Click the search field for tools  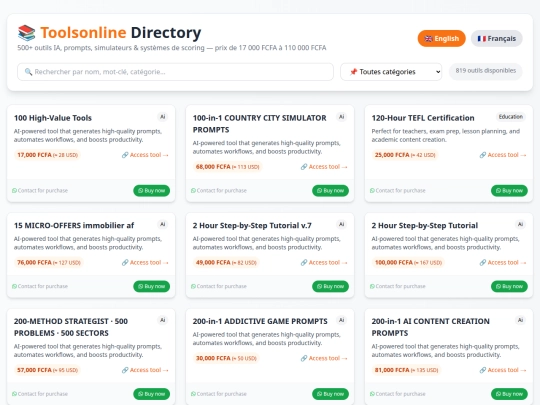click(175, 72)
